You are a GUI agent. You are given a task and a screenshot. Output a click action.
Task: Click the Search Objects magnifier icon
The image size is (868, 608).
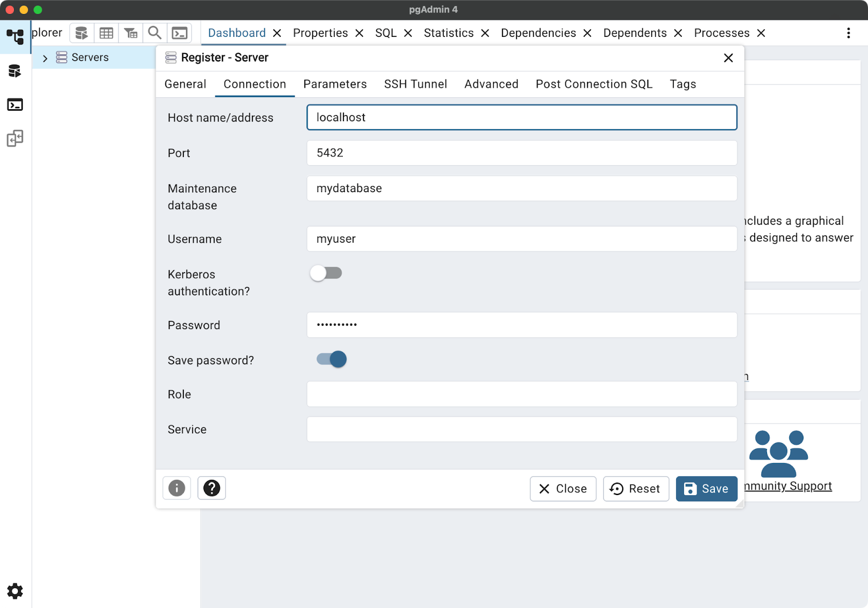coord(155,33)
